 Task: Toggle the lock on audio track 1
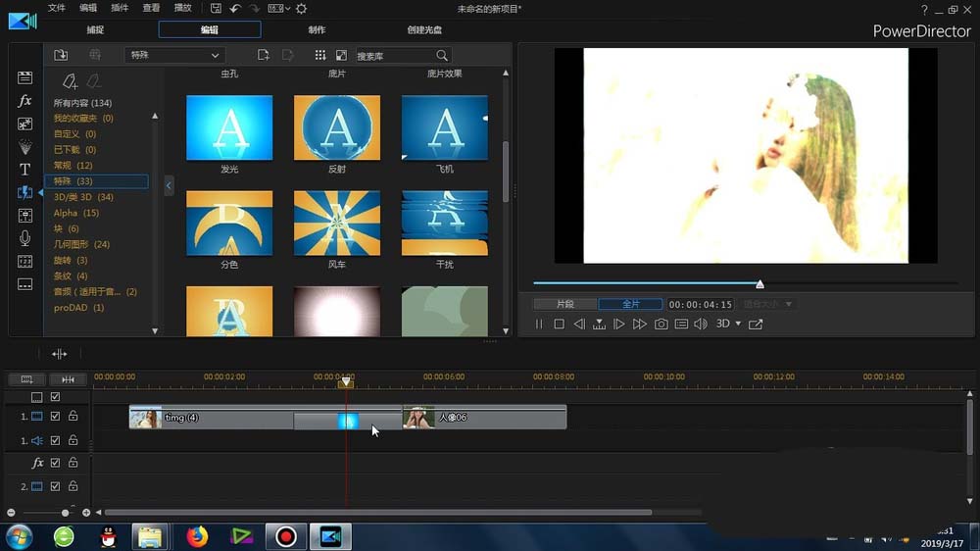point(73,440)
